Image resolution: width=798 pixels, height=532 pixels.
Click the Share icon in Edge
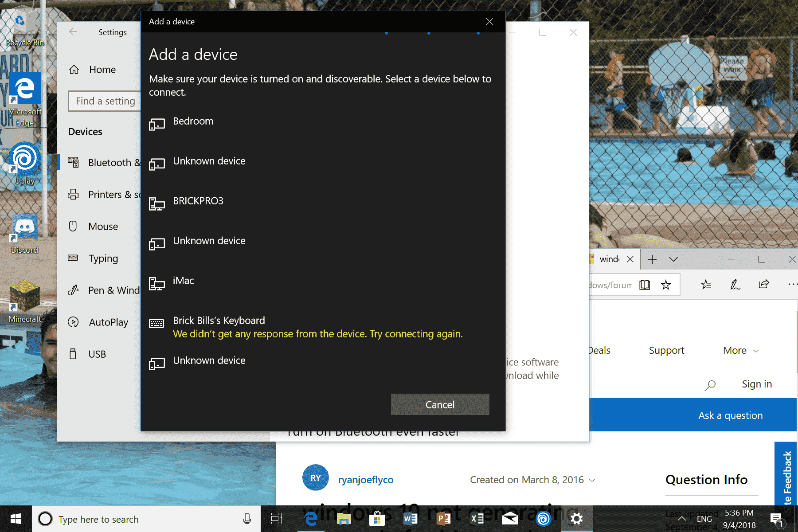(764, 284)
